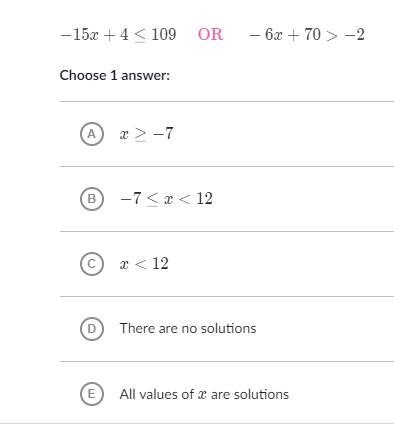
Task: Click the answer text x ≥ −7
Action: pos(146,134)
